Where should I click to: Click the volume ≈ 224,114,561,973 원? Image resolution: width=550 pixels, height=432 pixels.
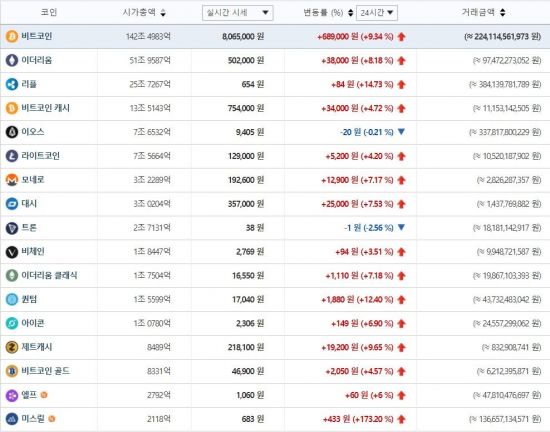(x=503, y=36)
